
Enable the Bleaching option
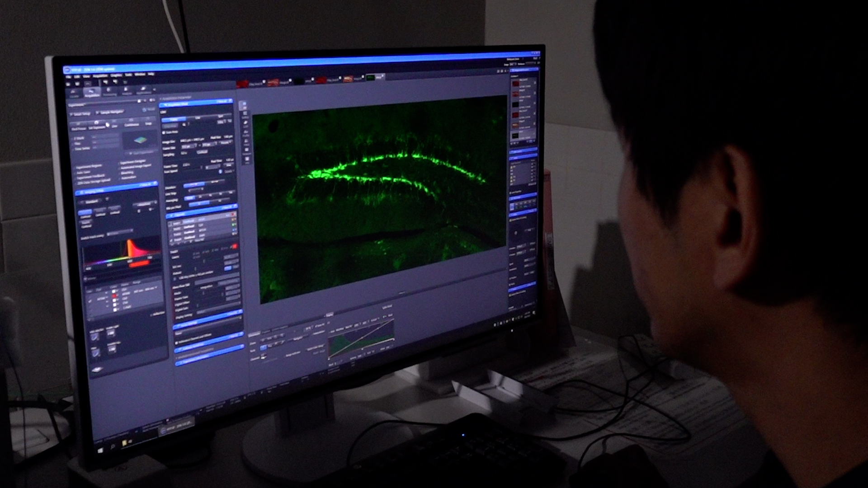pyautogui.click(x=127, y=173)
